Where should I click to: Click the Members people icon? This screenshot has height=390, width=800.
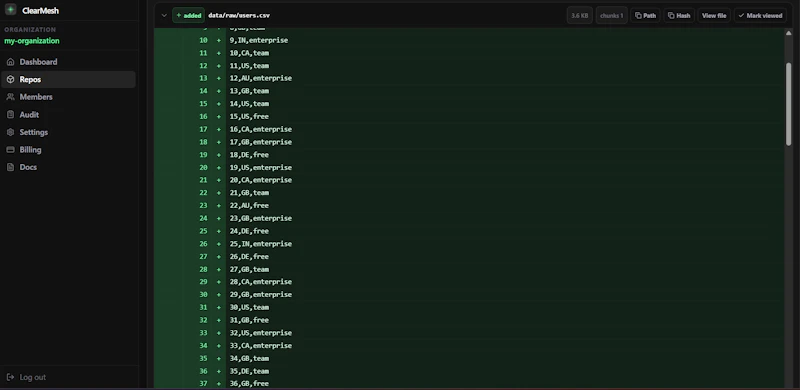tap(10, 97)
